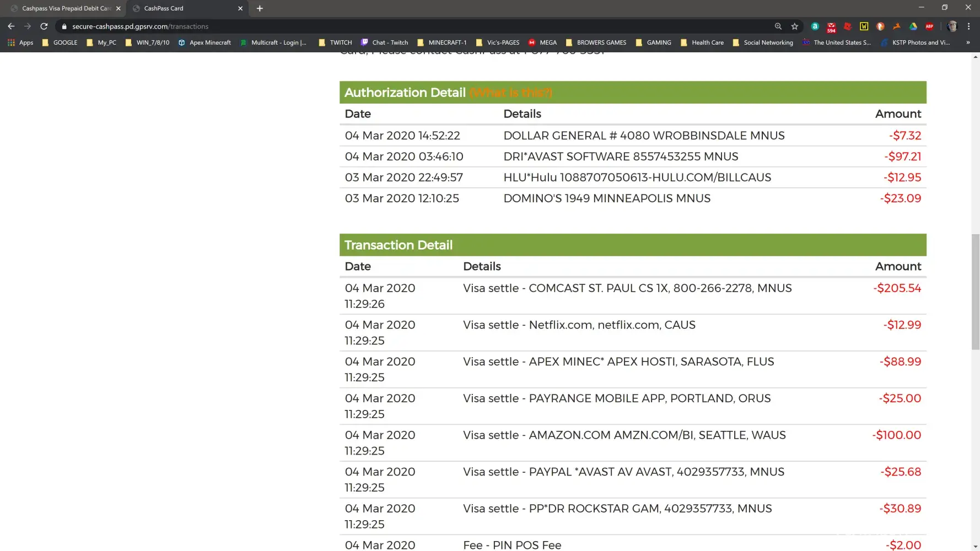Show hidden bookmarks with the overflow chevron

(x=968, y=42)
